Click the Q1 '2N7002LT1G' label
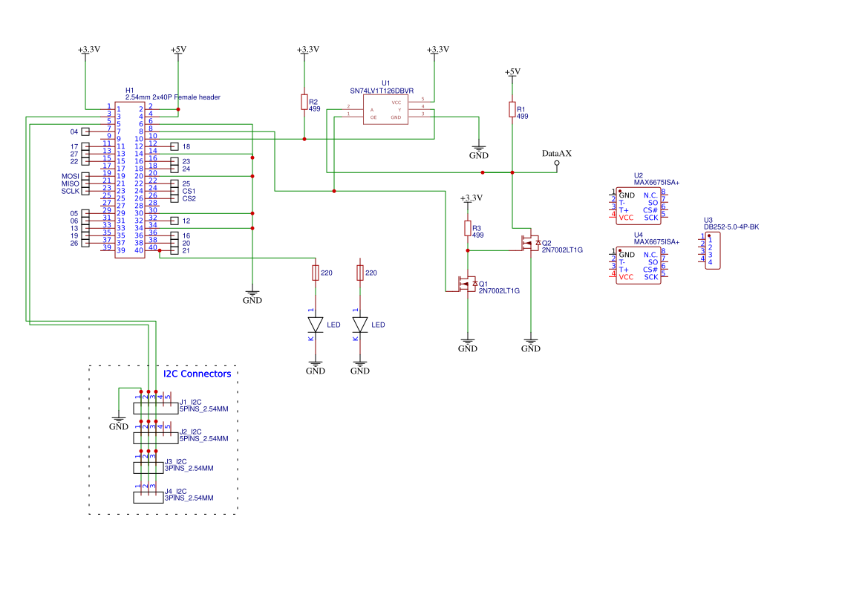The image size is (868, 615). [499, 290]
